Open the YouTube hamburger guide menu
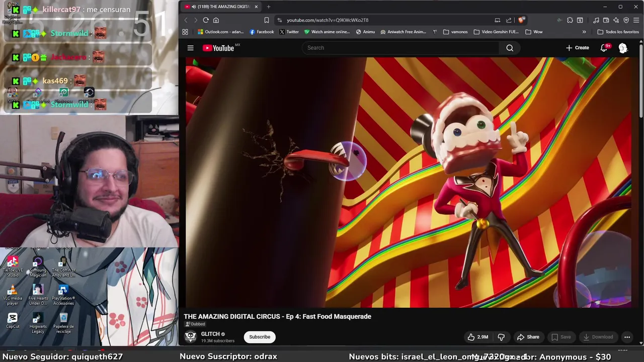 (x=190, y=48)
